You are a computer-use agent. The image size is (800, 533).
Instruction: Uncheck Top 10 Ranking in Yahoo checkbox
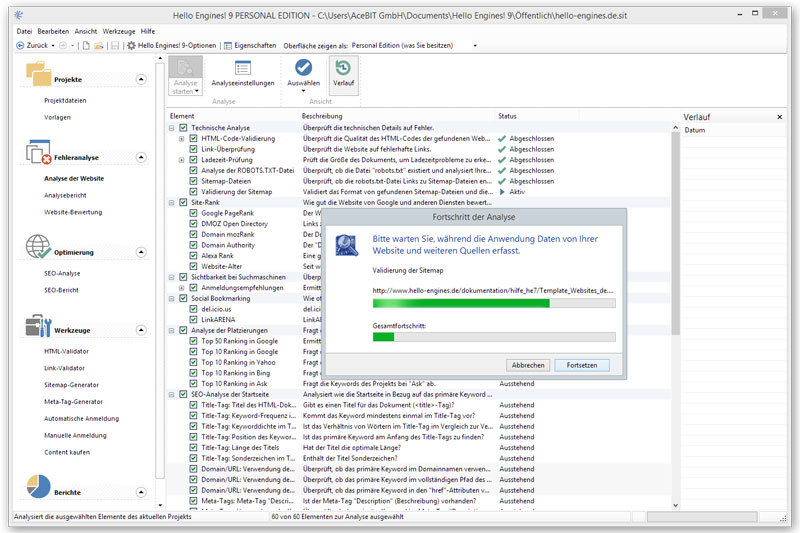tap(193, 362)
